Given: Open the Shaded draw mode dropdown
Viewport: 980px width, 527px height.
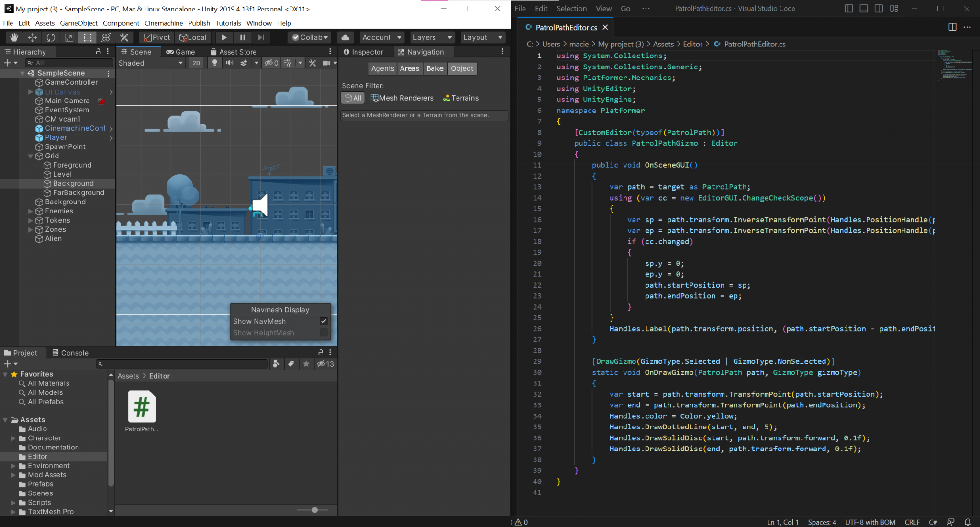Looking at the screenshot, I should (x=151, y=63).
